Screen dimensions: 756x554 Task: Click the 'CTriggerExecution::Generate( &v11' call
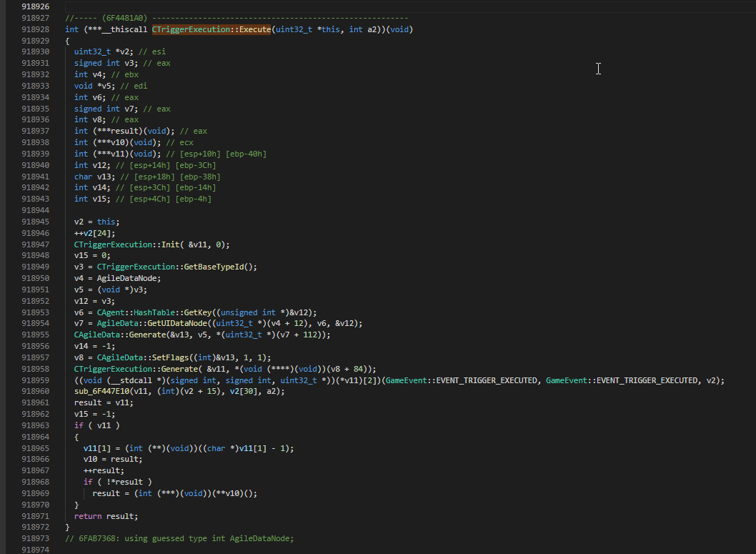coord(224,370)
